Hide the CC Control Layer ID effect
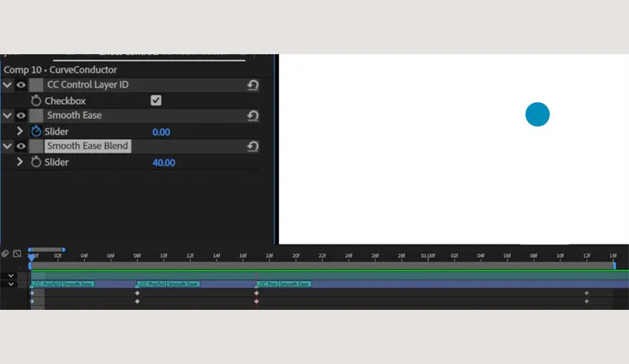This screenshot has height=364, width=629. (21, 85)
